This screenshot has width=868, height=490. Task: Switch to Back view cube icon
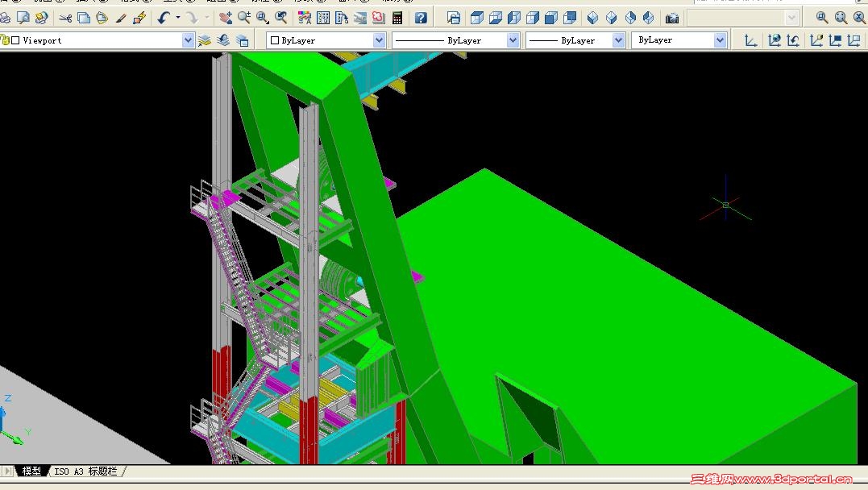pos(570,19)
